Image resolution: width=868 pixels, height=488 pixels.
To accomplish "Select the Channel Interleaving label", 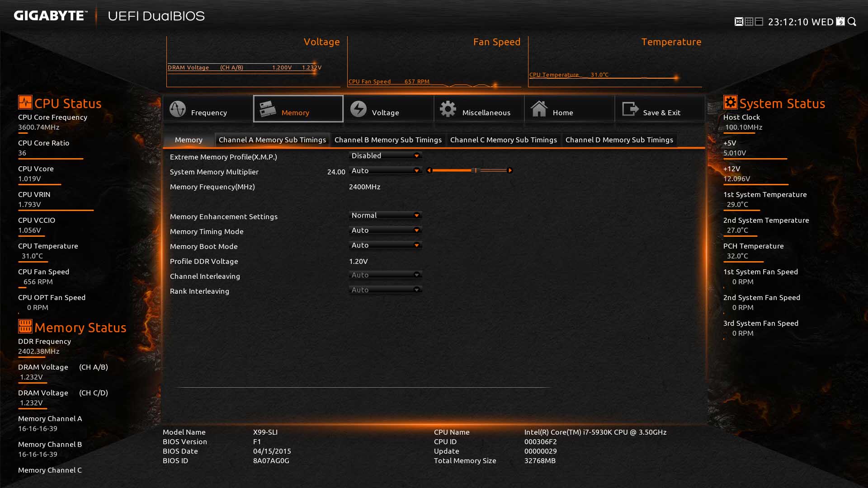I will pos(205,276).
